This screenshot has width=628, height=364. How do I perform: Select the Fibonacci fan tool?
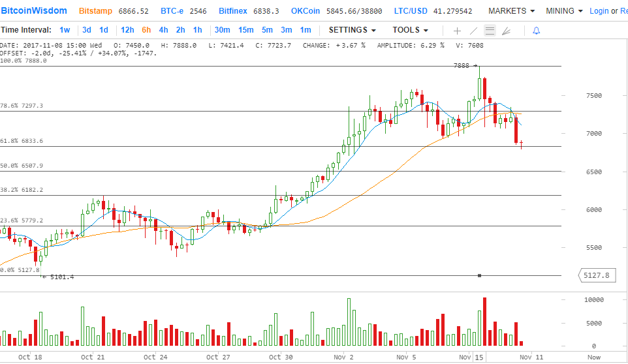point(507,31)
